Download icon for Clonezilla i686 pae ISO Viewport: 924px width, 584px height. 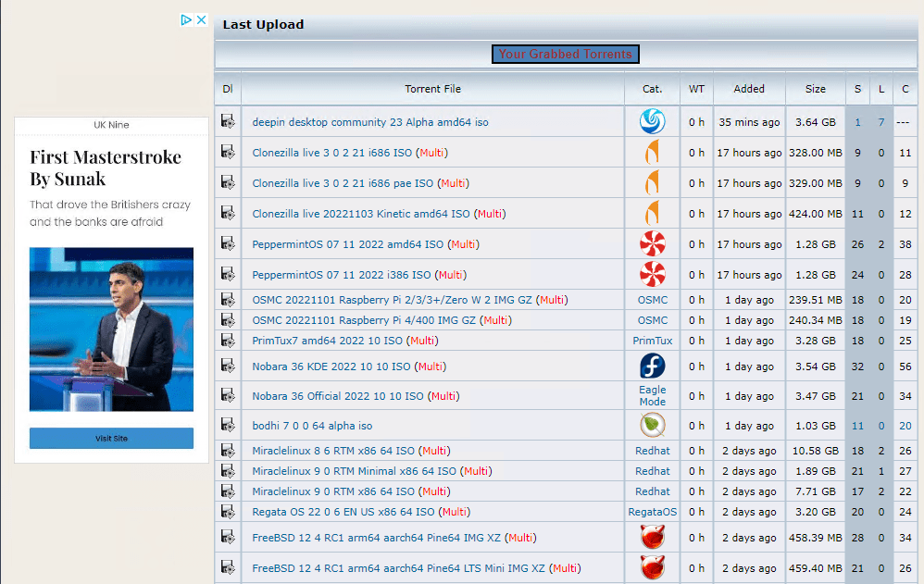coord(228,182)
